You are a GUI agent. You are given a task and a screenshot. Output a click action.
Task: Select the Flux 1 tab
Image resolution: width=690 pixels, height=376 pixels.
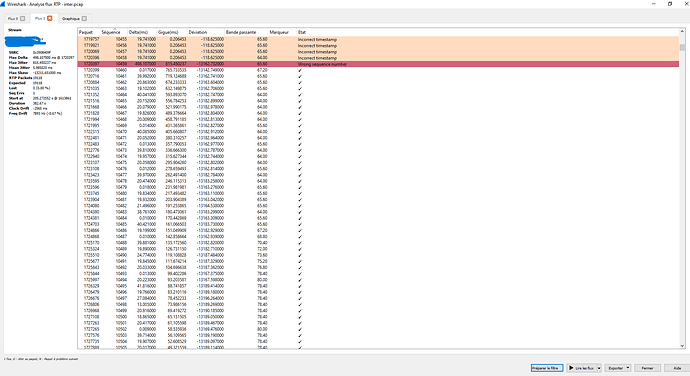click(x=43, y=18)
